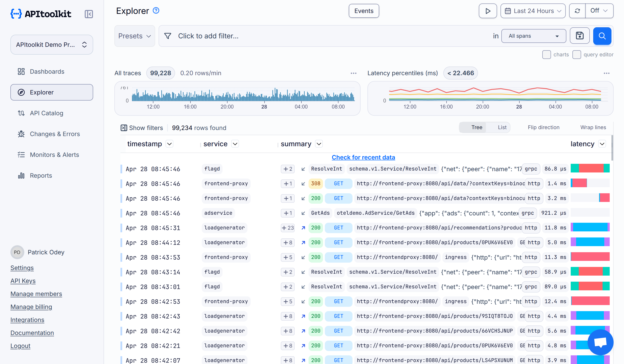Toggle the query editor checkbox
The width and height of the screenshot is (624, 364).
[577, 54]
